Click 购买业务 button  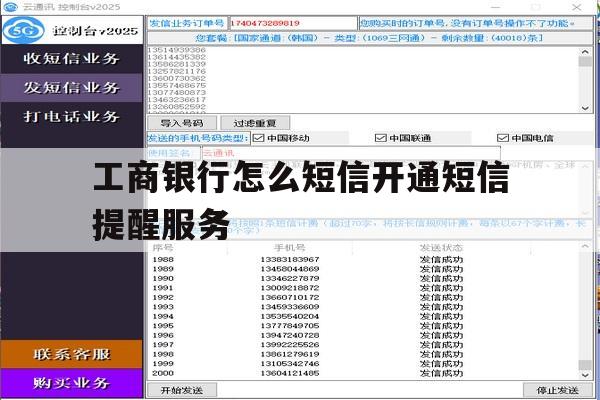coord(72,383)
